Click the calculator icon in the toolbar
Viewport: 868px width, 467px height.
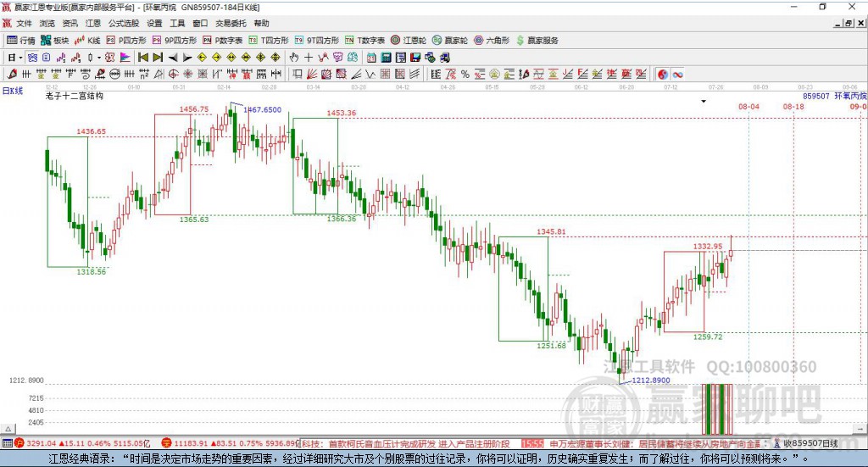click(x=387, y=58)
